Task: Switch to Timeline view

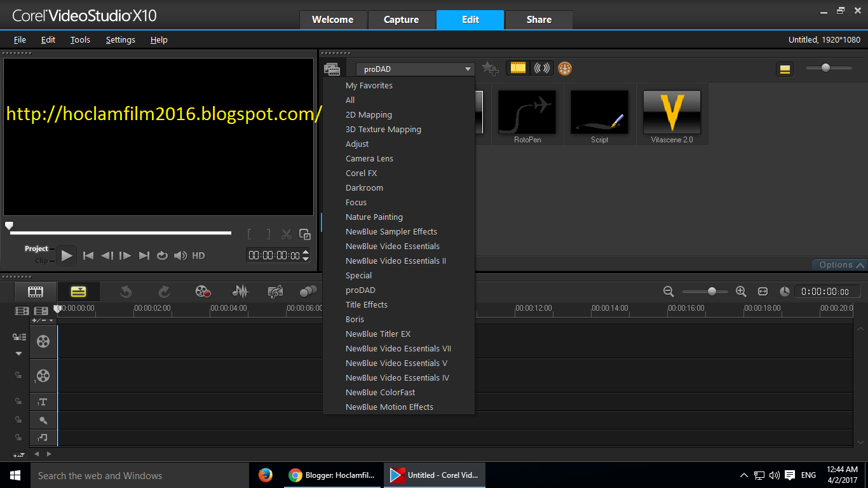Action: coord(78,292)
